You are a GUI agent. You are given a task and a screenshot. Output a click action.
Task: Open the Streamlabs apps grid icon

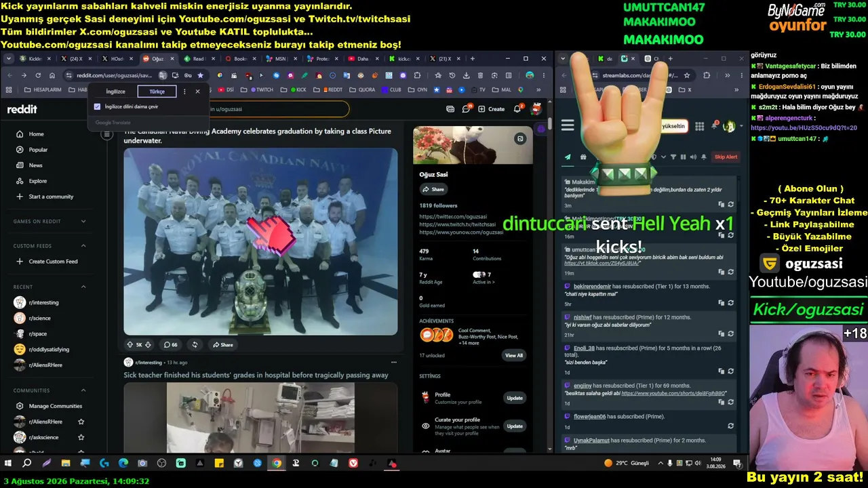(699, 126)
